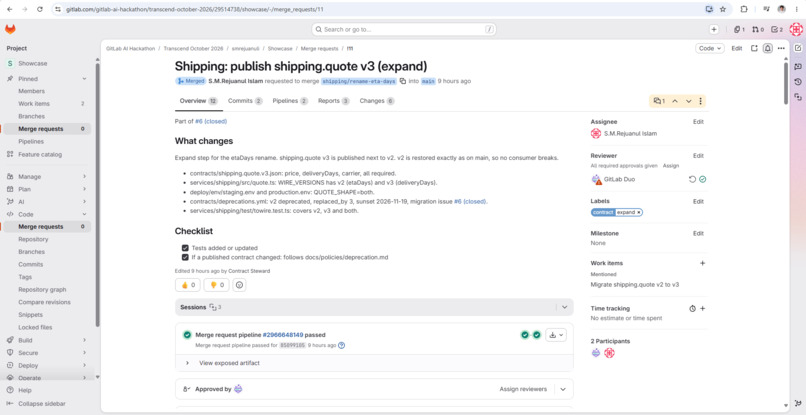The width and height of the screenshot is (806, 415).
Task: Click the open-in-new-window icon beside Edit
Action: [754, 48]
